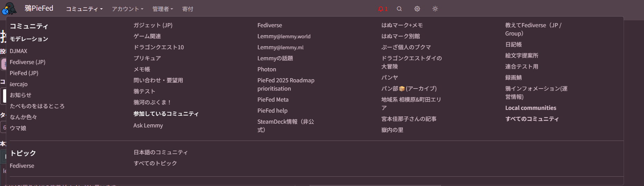Screen dimensions: 644x186
Task: Open the 日記帳 community
Action: [x=514, y=44]
